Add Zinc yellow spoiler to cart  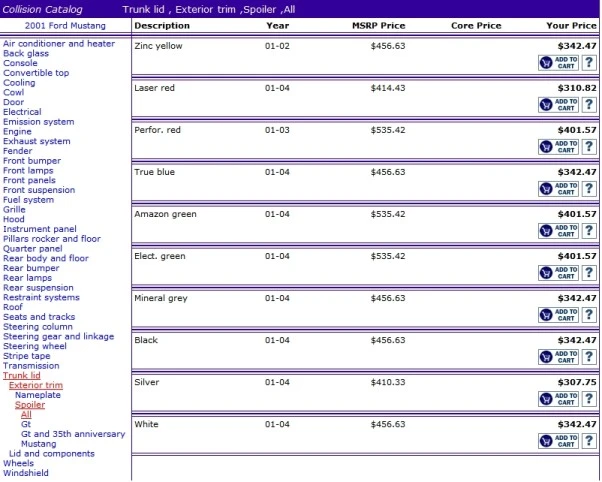(558, 63)
